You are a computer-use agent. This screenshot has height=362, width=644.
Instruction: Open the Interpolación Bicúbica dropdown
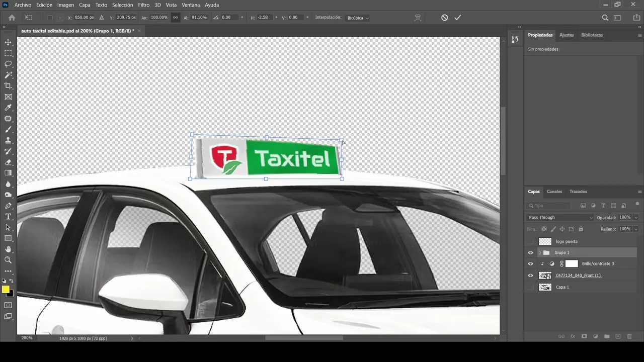pos(357,18)
